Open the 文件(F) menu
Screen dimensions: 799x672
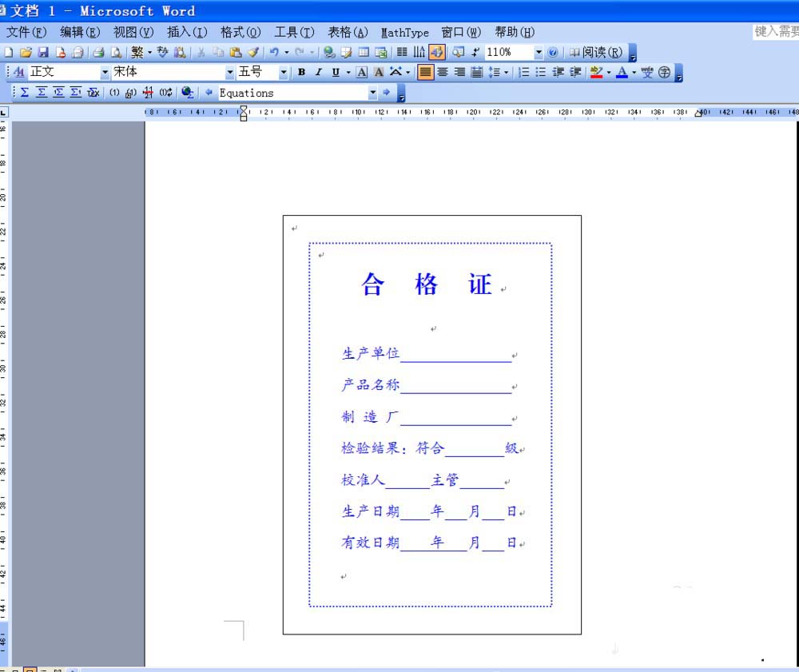pyautogui.click(x=26, y=33)
